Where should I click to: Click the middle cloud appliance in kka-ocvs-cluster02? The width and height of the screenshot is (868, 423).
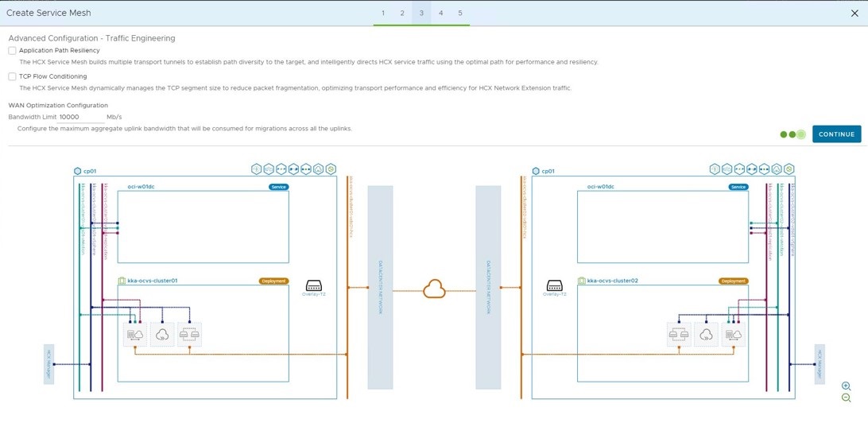pyautogui.click(x=706, y=335)
